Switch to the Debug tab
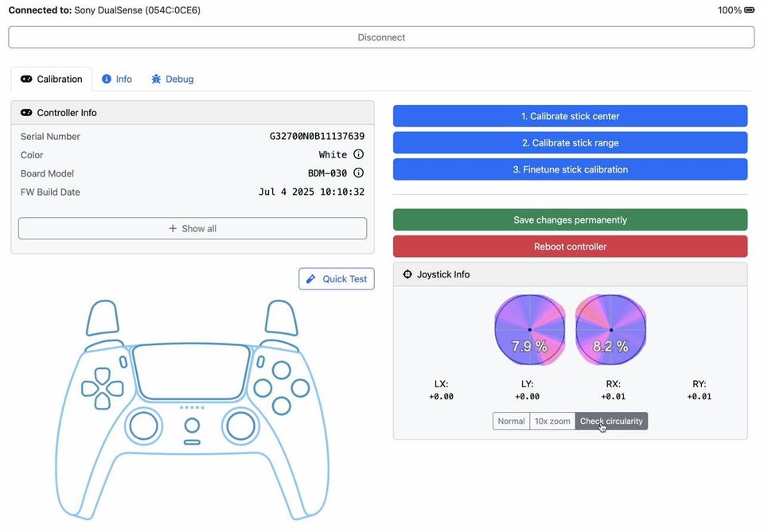764x532 pixels. tap(172, 80)
